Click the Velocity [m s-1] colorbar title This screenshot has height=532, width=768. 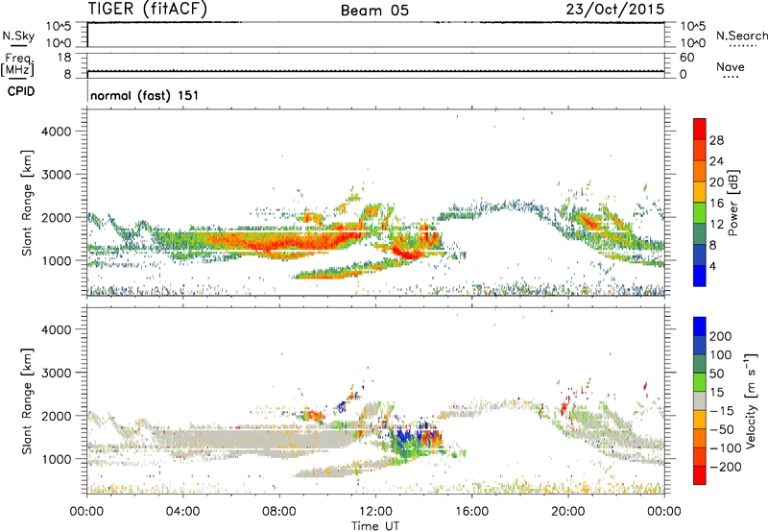752,400
